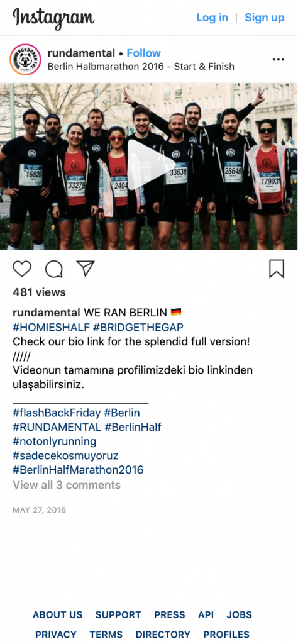Click the MAY 27, 2016 timestamp
This screenshot has height=644, width=298.
40,511
